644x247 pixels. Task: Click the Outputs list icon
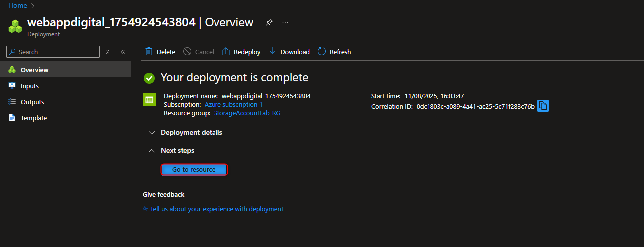12,102
